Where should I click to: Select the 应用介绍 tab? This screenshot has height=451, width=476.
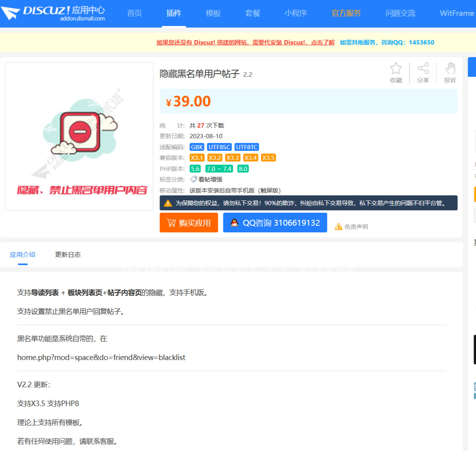pos(22,254)
